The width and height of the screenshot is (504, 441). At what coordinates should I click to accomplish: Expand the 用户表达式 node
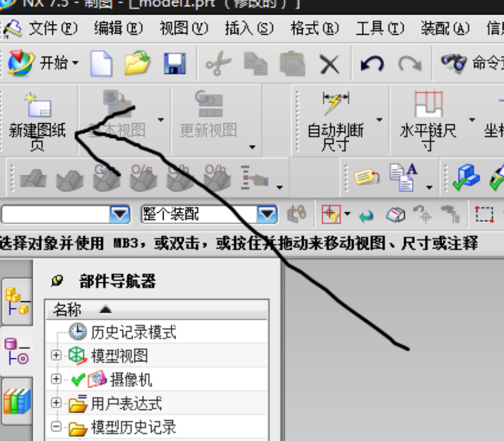tap(56, 403)
